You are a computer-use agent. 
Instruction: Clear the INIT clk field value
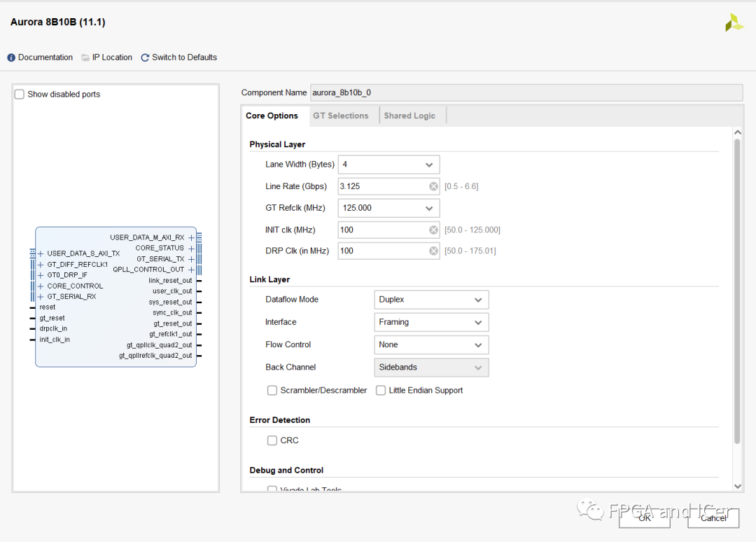[x=433, y=230]
